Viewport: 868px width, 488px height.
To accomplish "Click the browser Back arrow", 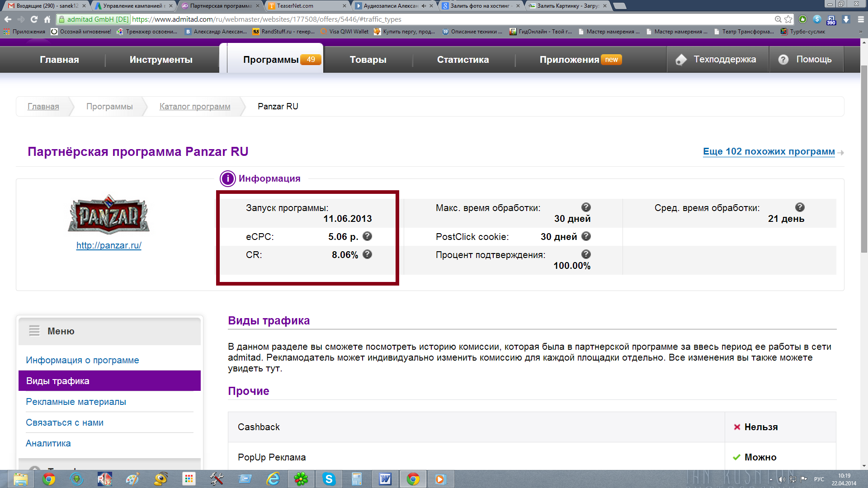I will coord(8,19).
